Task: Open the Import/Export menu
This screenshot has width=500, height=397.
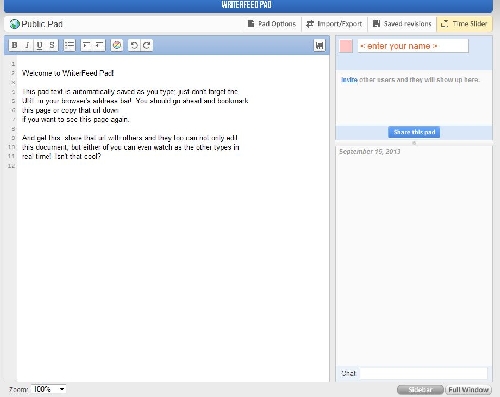Action: 334,24
